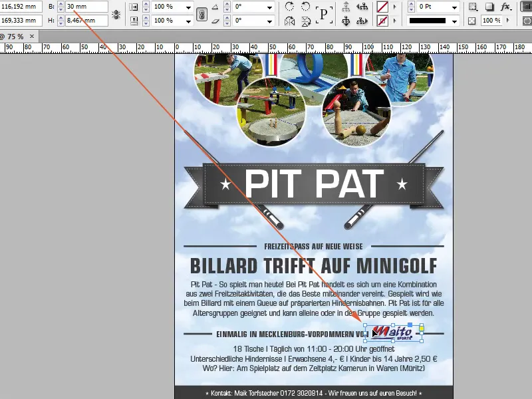Click the corner options effects icon
This screenshot has width=532, height=399.
click(x=473, y=7)
